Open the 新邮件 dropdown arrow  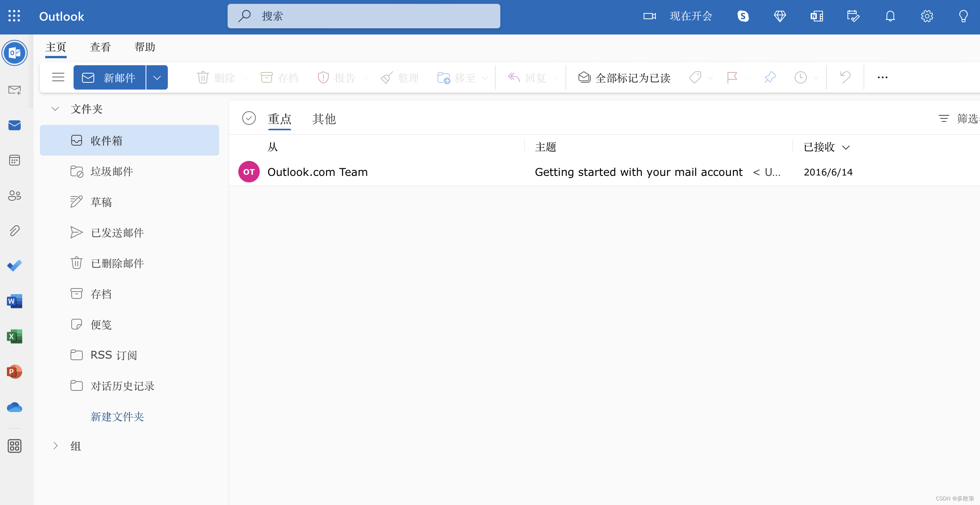pyautogui.click(x=157, y=77)
